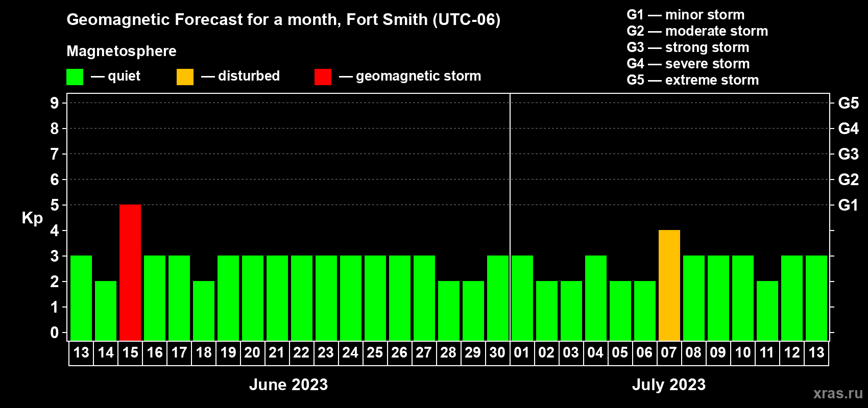Viewport: 868px width, 408px height.
Task: Click the green bar for July 11
Action: pos(767,311)
